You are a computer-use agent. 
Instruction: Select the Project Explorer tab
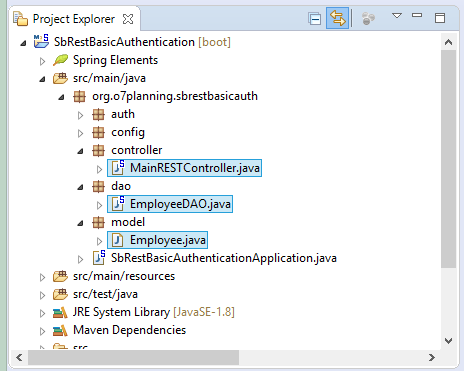click(74, 19)
